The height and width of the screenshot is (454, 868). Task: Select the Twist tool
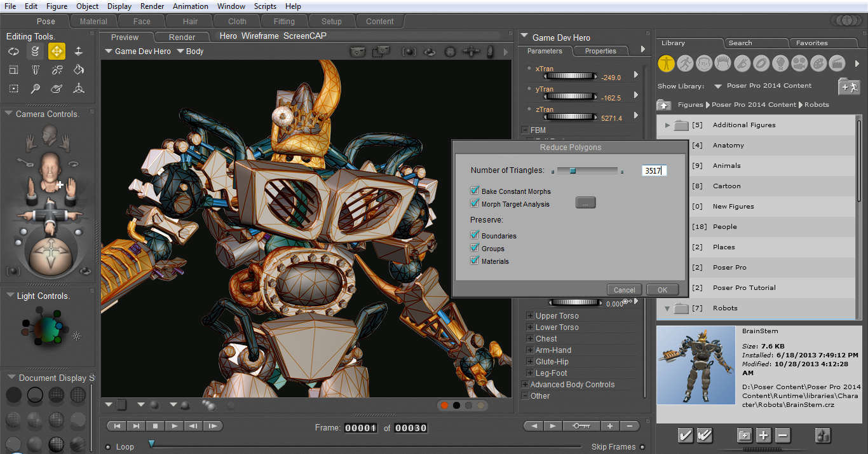(x=36, y=52)
